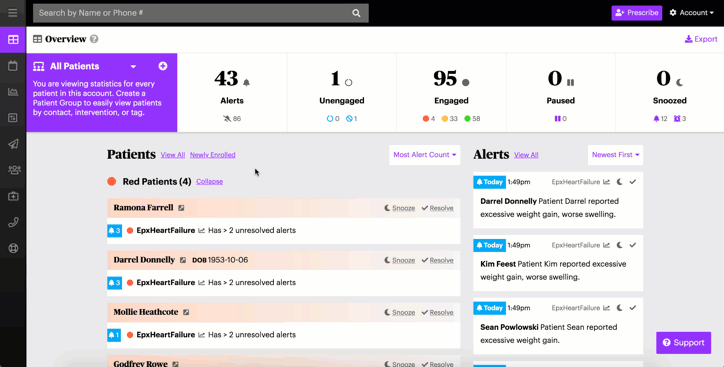The width and height of the screenshot is (724, 367).
Task: Open the All Patients group dropdown
Action: [133, 66]
